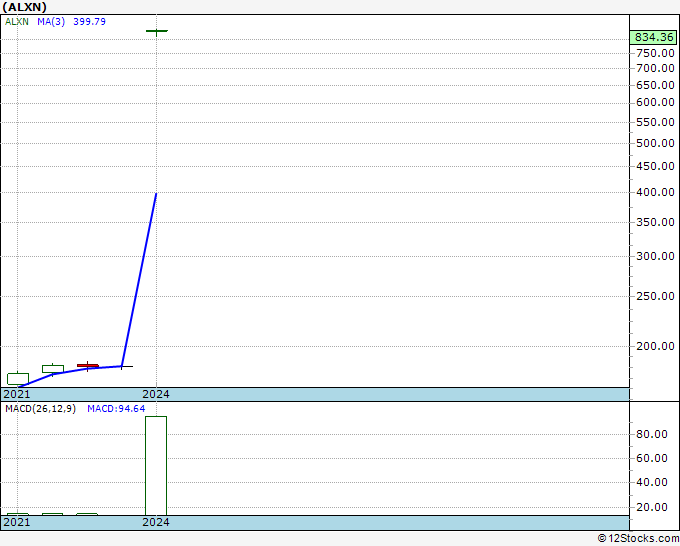Select the green ALXN legend label
The image size is (680, 546).
16,22
